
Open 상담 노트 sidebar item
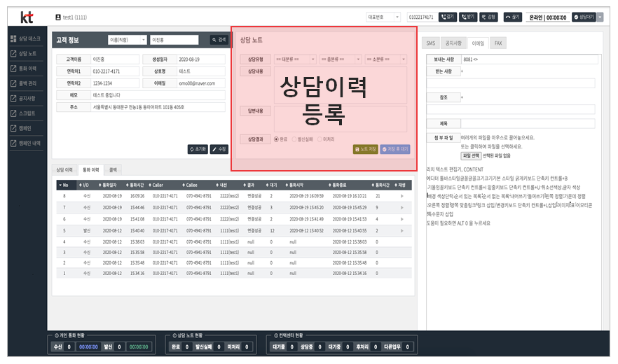pos(24,54)
